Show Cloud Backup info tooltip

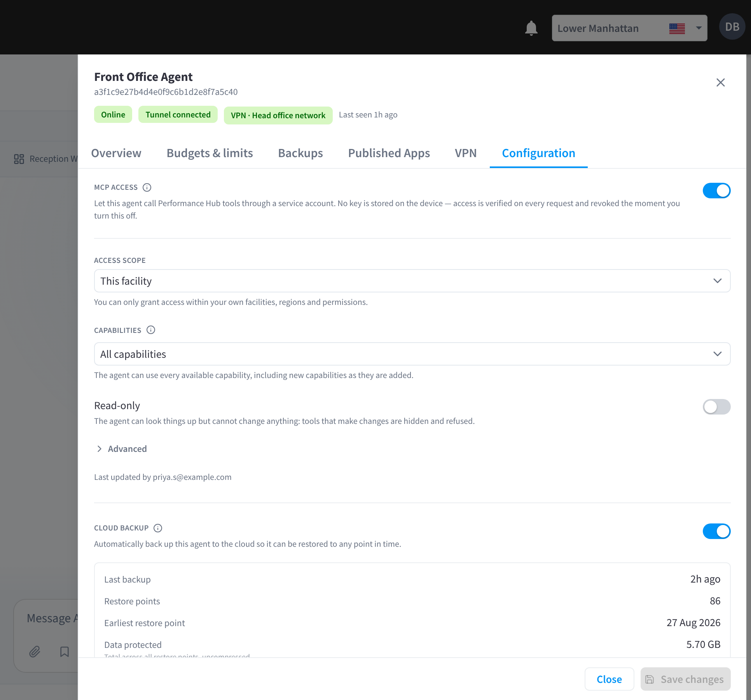click(158, 528)
